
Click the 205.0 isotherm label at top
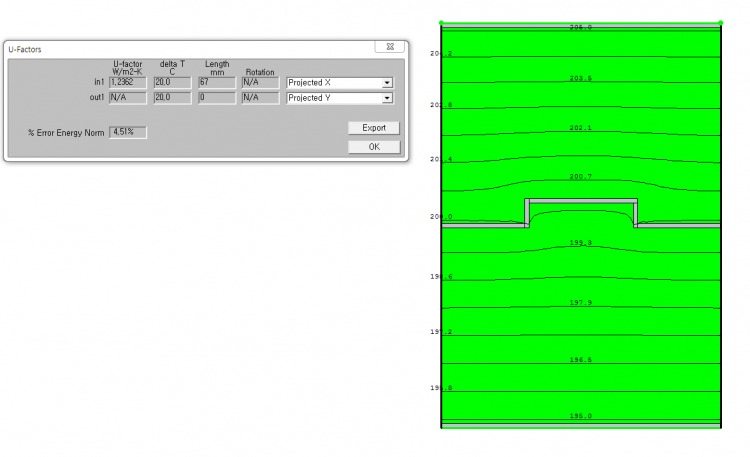pos(580,27)
